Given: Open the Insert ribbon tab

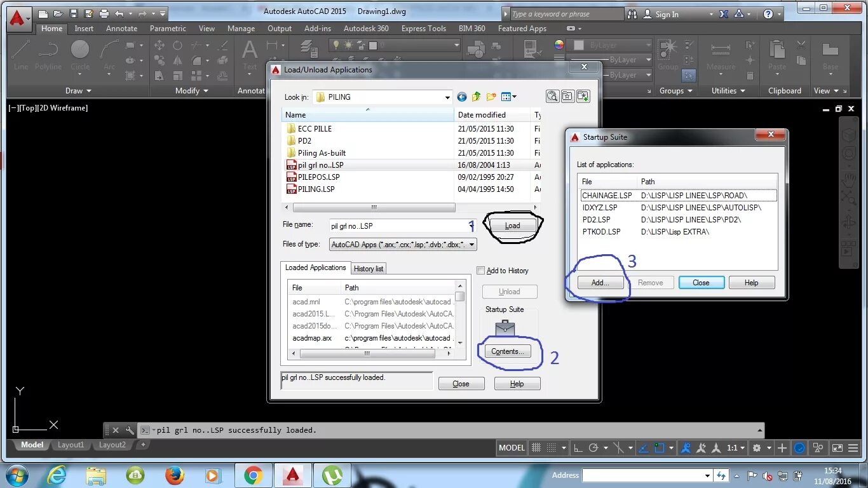Looking at the screenshot, I should (x=84, y=29).
